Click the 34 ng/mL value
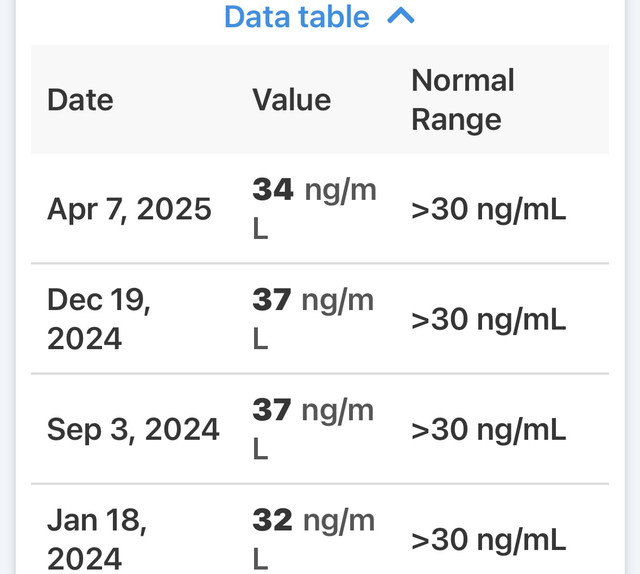 (x=314, y=209)
